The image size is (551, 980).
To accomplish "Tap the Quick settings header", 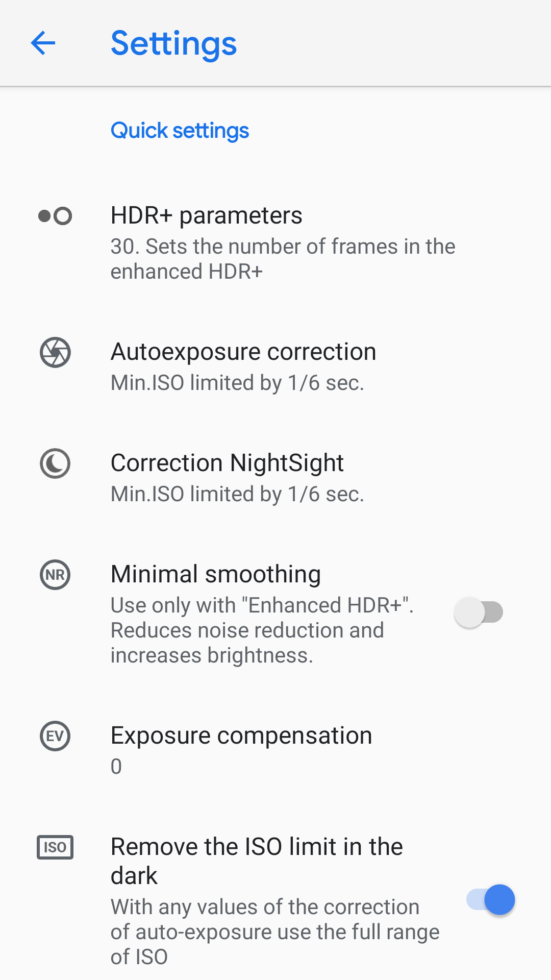I will tap(180, 131).
